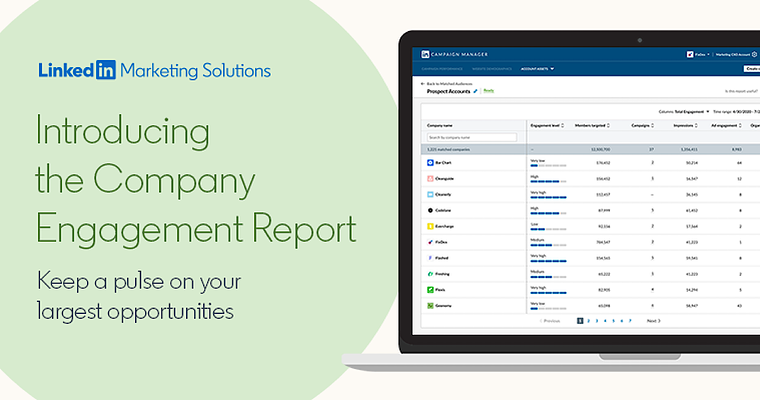The image size is (760, 400).
Task: Go to page 3 of results
Action: (x=597, y=321)
